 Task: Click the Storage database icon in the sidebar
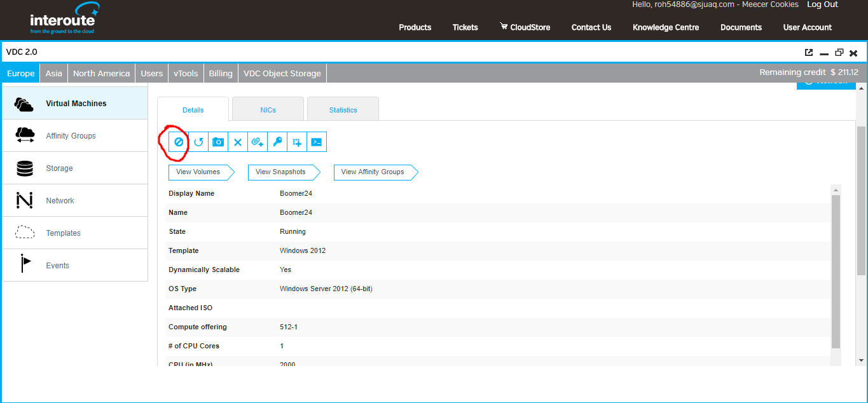(x=25, y=168)
